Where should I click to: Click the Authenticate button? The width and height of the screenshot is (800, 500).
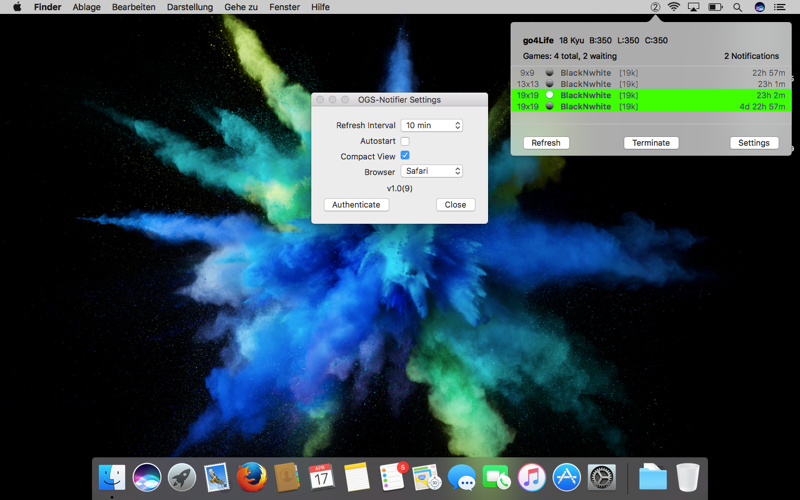coord(356,205)
